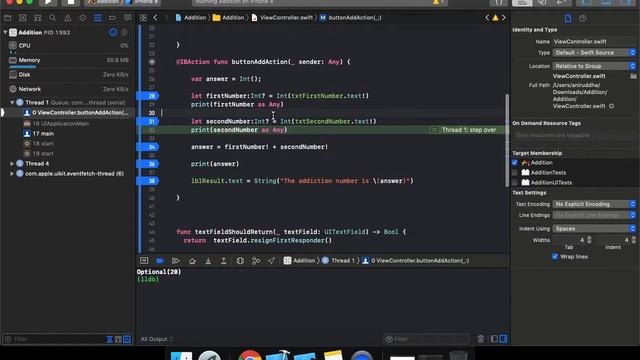The image size is (640, 360).
Task: Go back in editor history
Action: pyautogui.click(x=155, y=18)
